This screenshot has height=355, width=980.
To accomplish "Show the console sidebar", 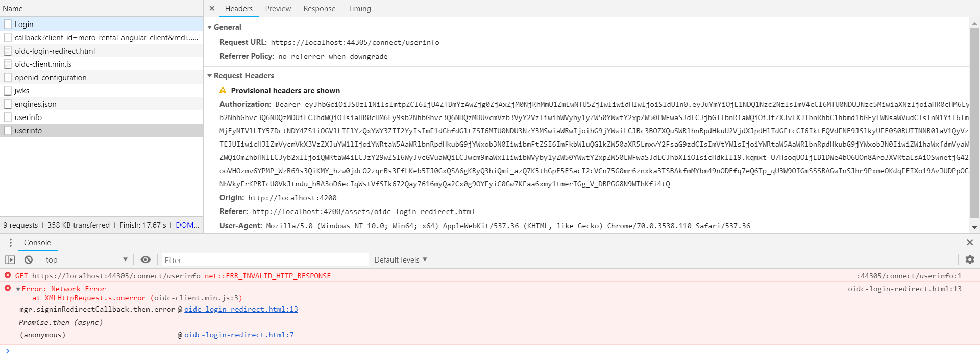I will (10, 260).
